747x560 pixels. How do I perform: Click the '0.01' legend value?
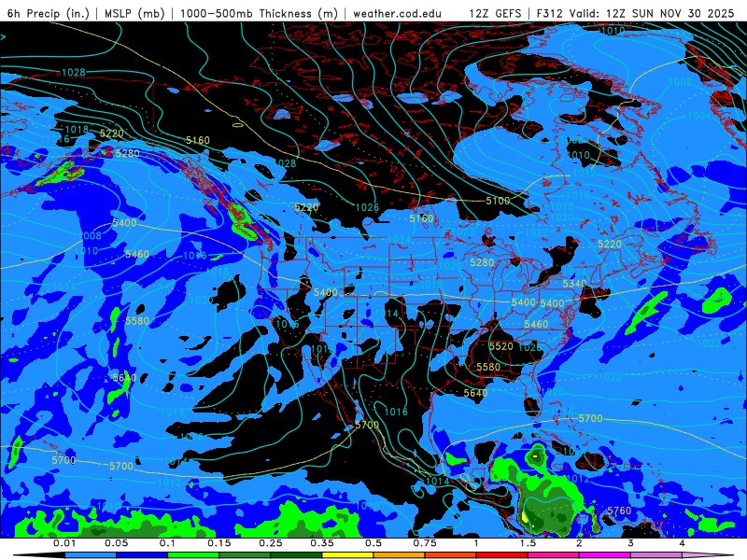pyautogui.click(x=64, y=543)
